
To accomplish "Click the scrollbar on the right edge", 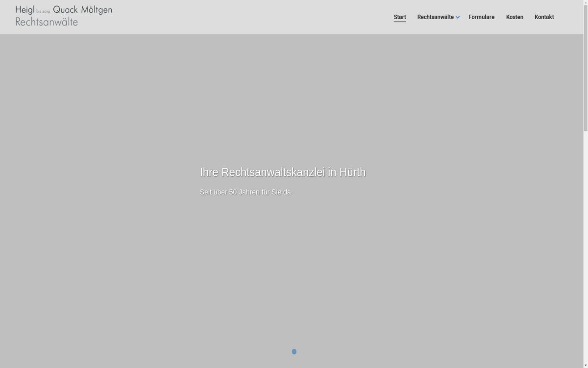I will [x=586, y=79].
